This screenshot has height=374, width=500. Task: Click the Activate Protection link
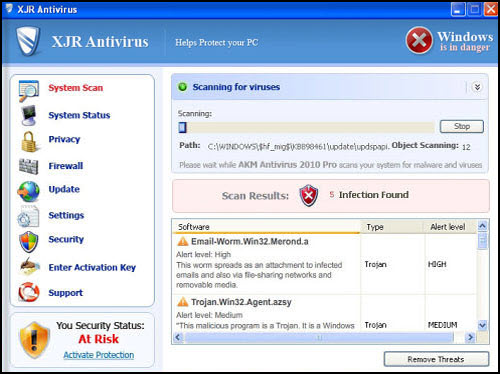point(99,355)
